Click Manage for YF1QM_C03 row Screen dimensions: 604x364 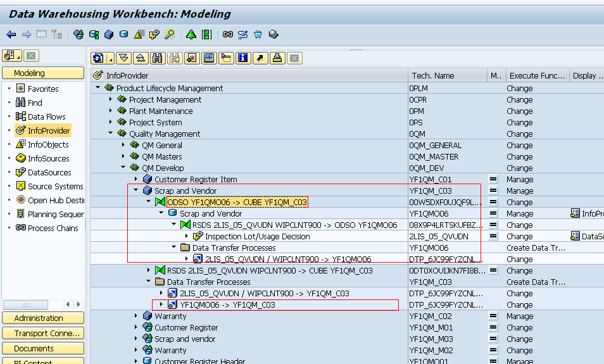(x=520, y=191)
